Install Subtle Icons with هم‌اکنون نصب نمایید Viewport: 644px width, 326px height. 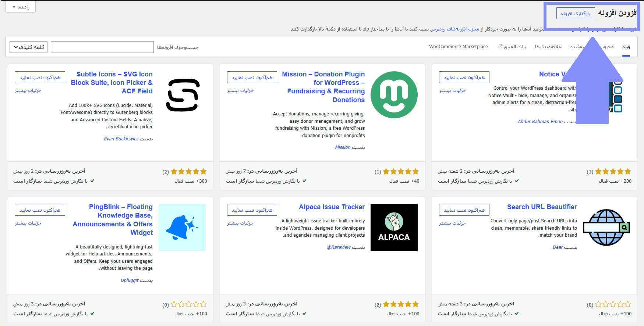pyautogui.click(x=40, y=77)
